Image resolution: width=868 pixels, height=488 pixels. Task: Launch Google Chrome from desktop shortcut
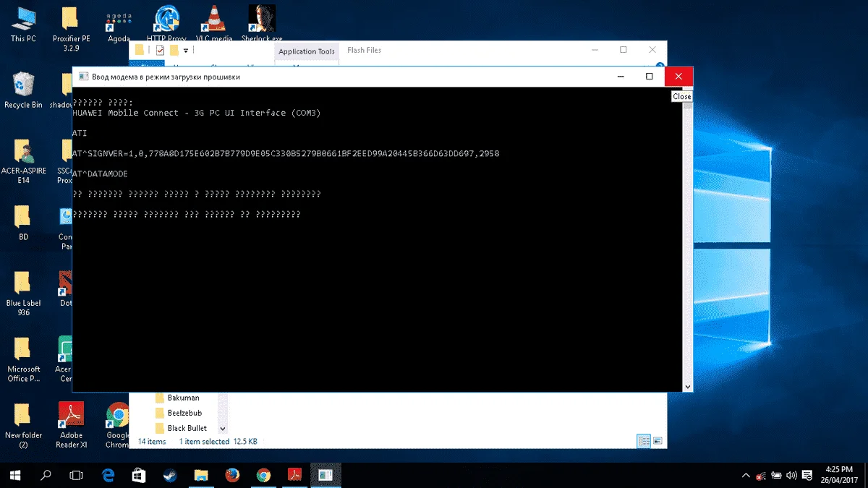click(x=117, y=425)
